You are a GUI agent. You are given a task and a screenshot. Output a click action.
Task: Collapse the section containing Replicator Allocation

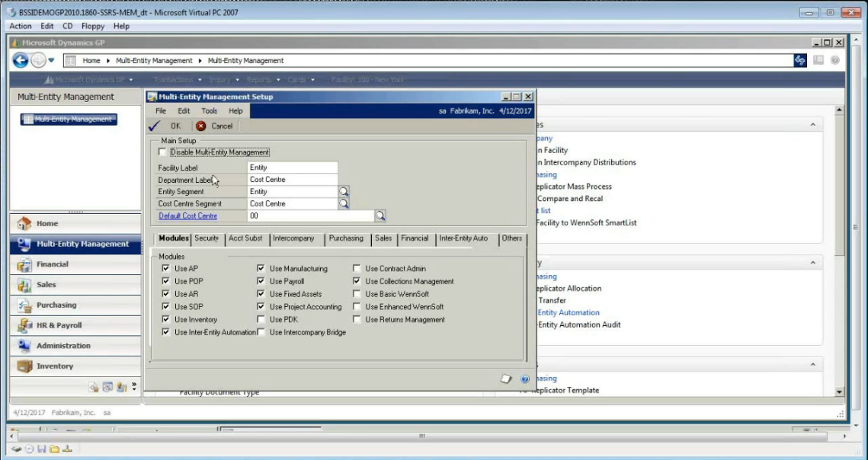click(x=812, y=263)
